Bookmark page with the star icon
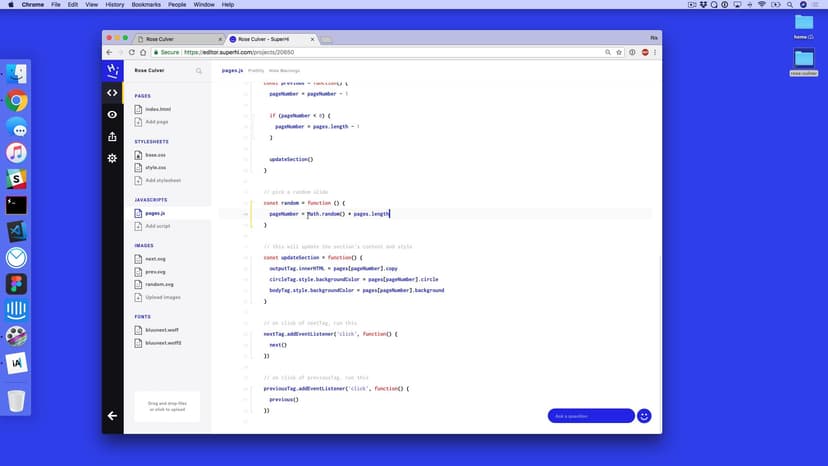Image resolution: width=828 pixels, height=466 pixels. [x=620, y=52]
